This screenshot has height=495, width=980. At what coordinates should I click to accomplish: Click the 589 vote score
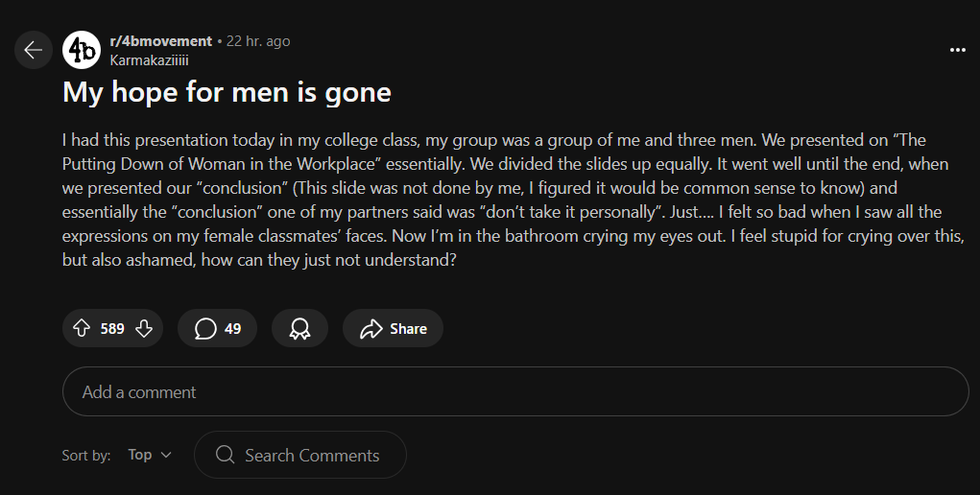click(x=112, y=329)
